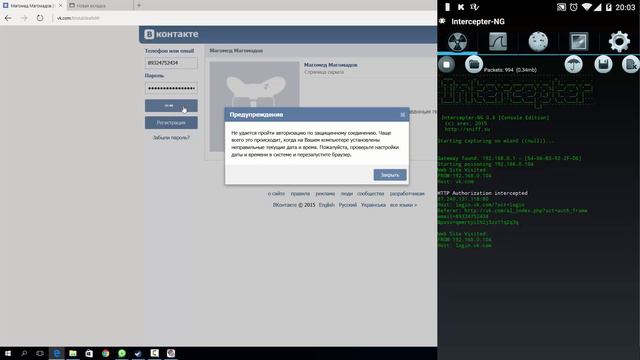Switch to the Wireshark fin tab in Intercepter-NG
The height and width of the screenshot is (360, 640).
tap(498, 42)
